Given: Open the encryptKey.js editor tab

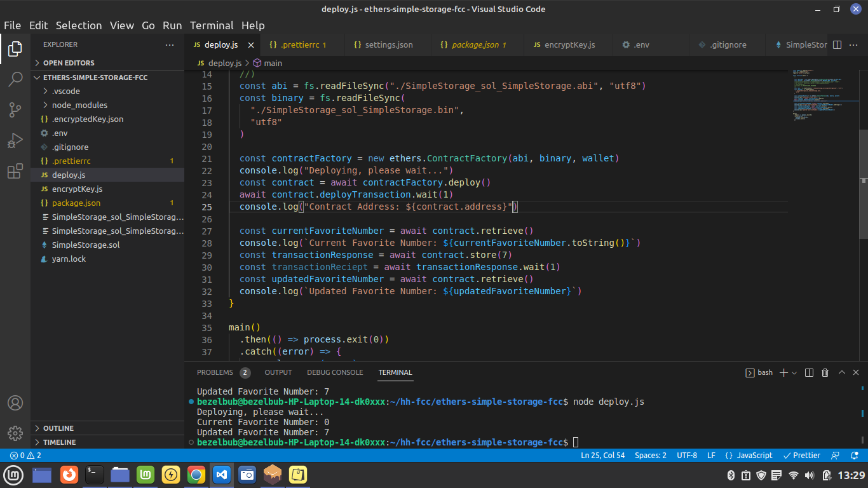Looking at the screenshot, I should point(569,45).
